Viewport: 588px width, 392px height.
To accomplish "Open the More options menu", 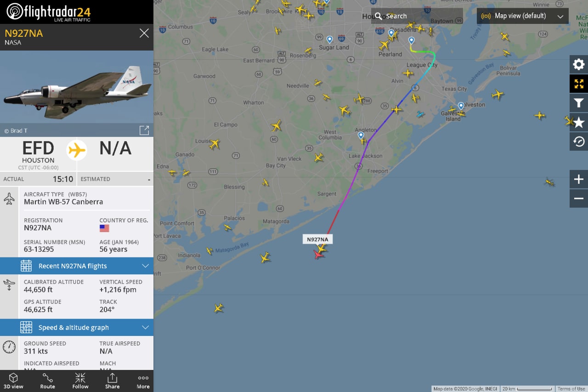I will pyautogui.click(x=143, y=381).
